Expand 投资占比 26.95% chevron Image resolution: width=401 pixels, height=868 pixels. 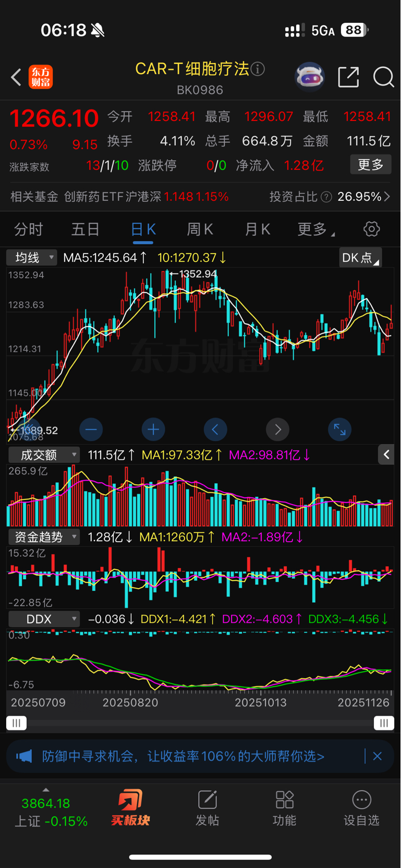[x=387, y=197]
